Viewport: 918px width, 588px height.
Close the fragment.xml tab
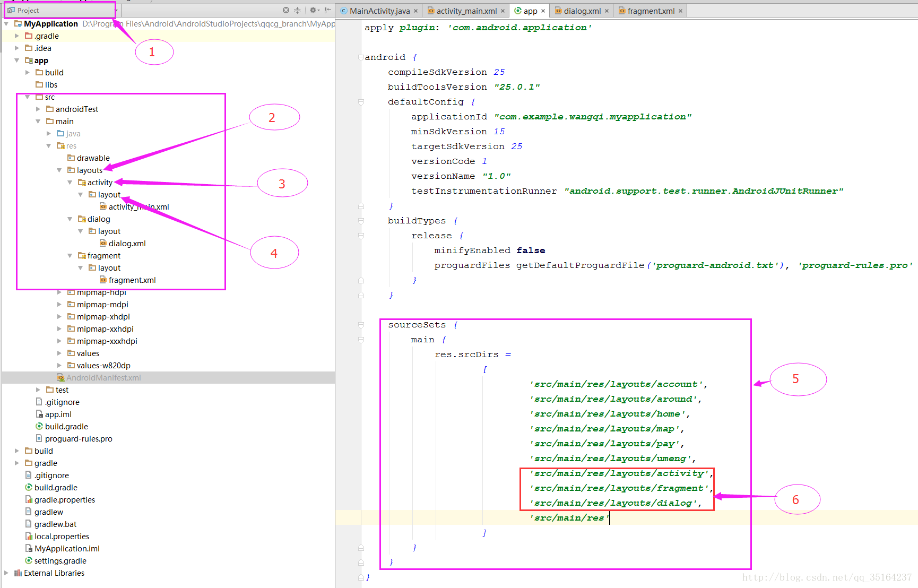click(x=680, y=11)
